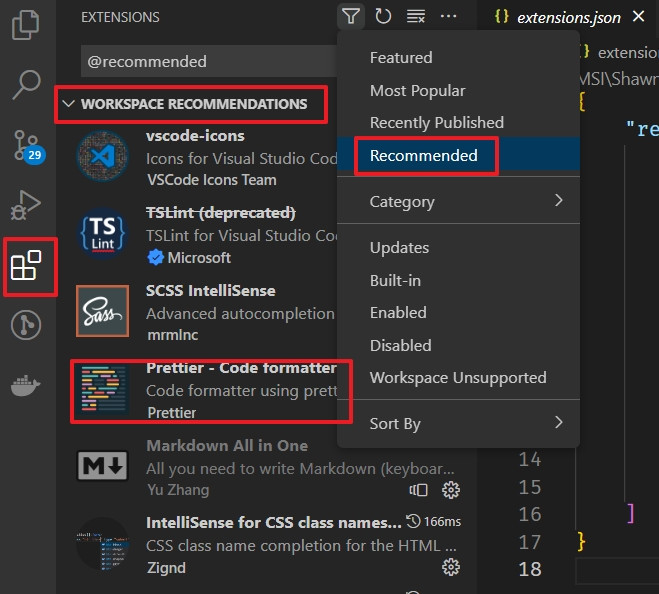Click the @recommended search field
Viewport: 659px width, 594px height.
coord(210,62)
